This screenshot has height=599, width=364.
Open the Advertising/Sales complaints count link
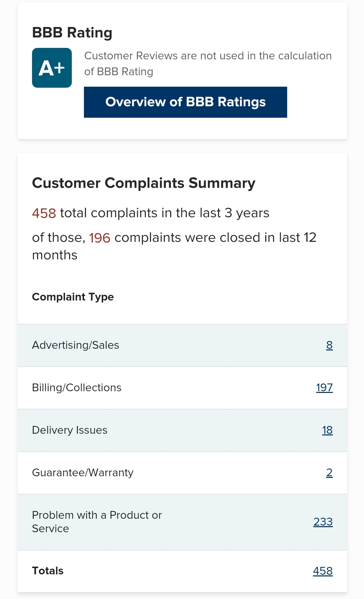pos(329,345)
